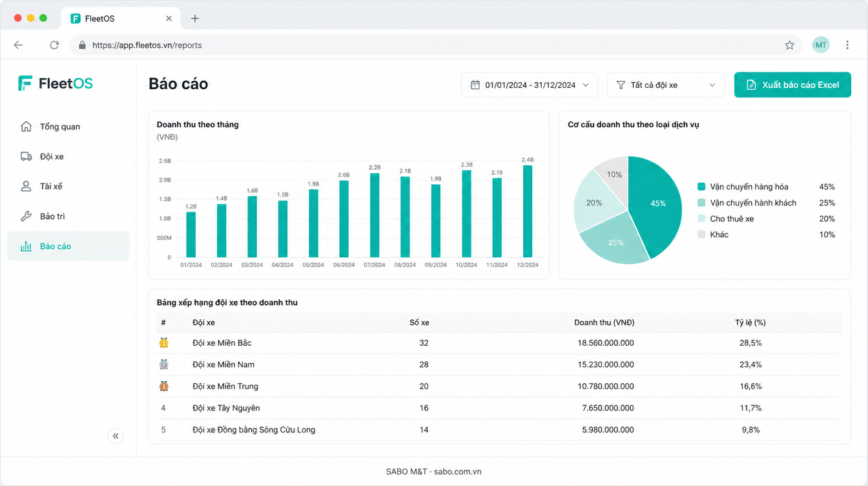Open Đội xe in the sidebar
868x486 pixels.
point(68,156)
